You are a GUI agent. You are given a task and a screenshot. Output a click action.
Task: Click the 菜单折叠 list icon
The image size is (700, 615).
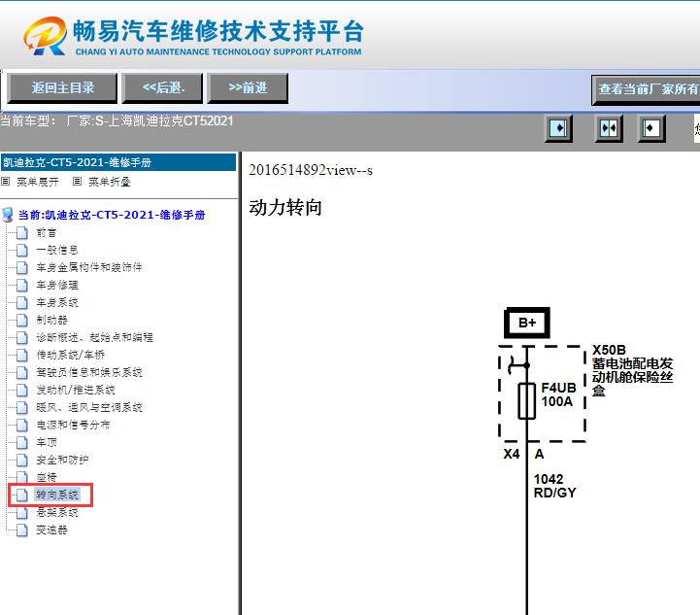[x=78, y=182]
